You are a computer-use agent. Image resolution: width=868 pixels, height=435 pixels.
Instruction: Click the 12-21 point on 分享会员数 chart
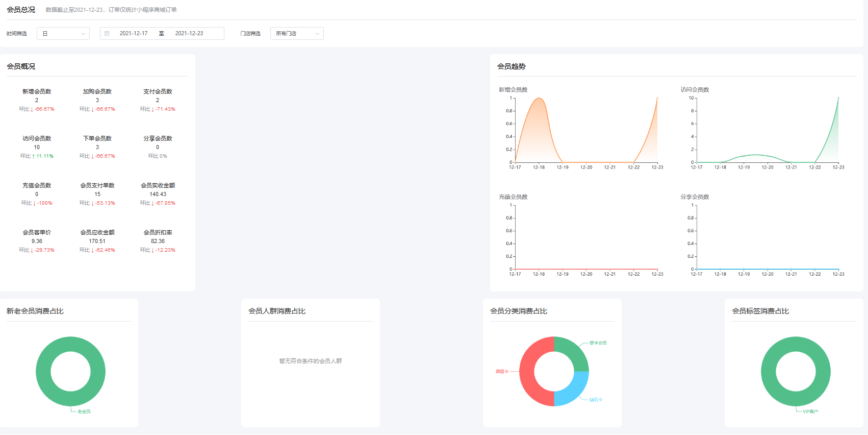coord(791,269)
